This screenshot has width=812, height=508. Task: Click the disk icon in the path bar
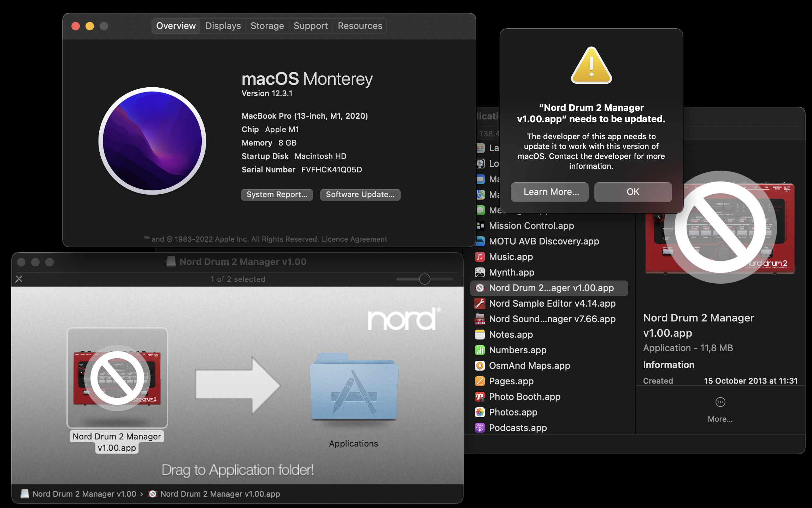pos(25,494)
